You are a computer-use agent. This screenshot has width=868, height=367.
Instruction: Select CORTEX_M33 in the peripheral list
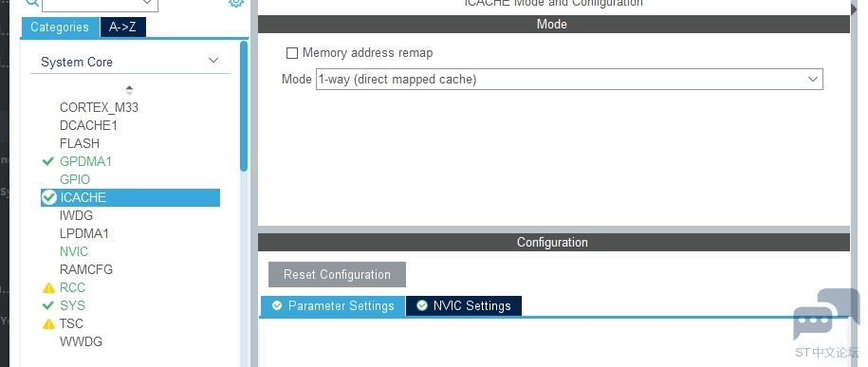click(x=99, y=107)
